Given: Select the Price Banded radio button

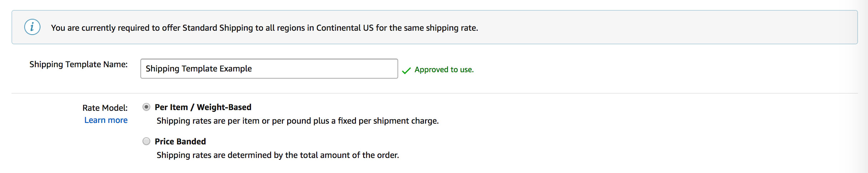Looking at the screenshot, I should (146, 141).
